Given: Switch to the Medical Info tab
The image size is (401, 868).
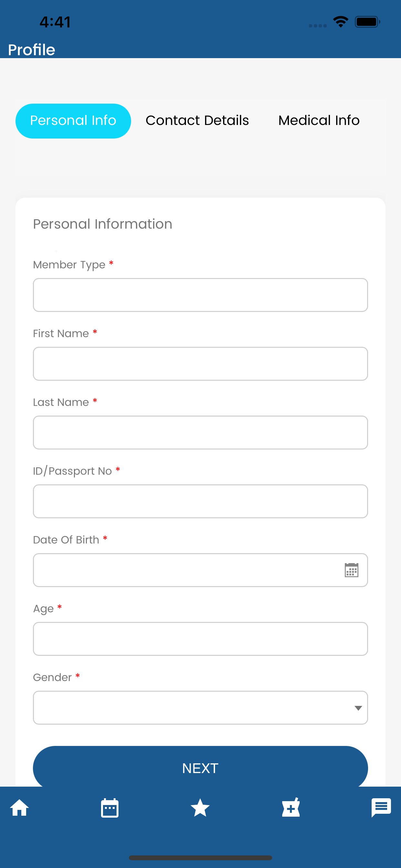Looking at the screenshot, I should click(319, 121).
